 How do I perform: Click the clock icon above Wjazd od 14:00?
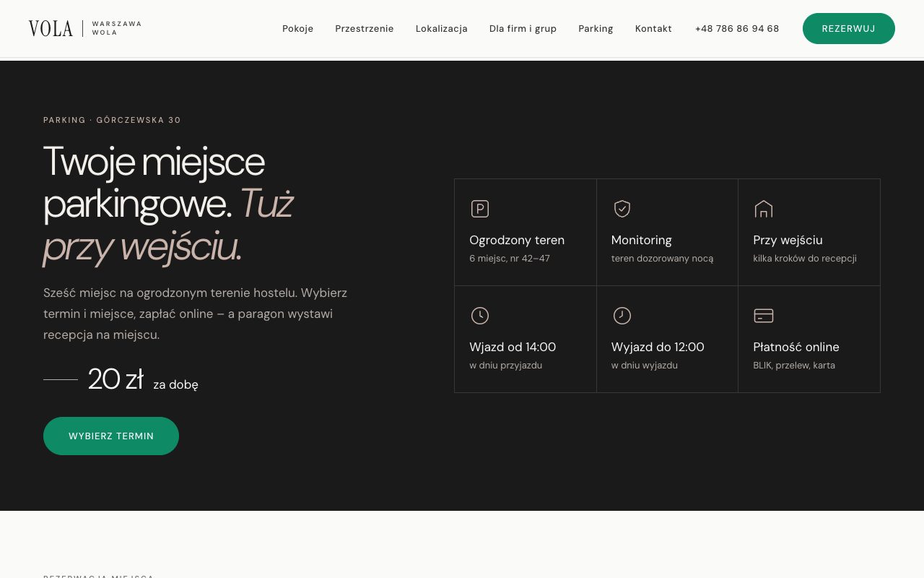point(480,316)
